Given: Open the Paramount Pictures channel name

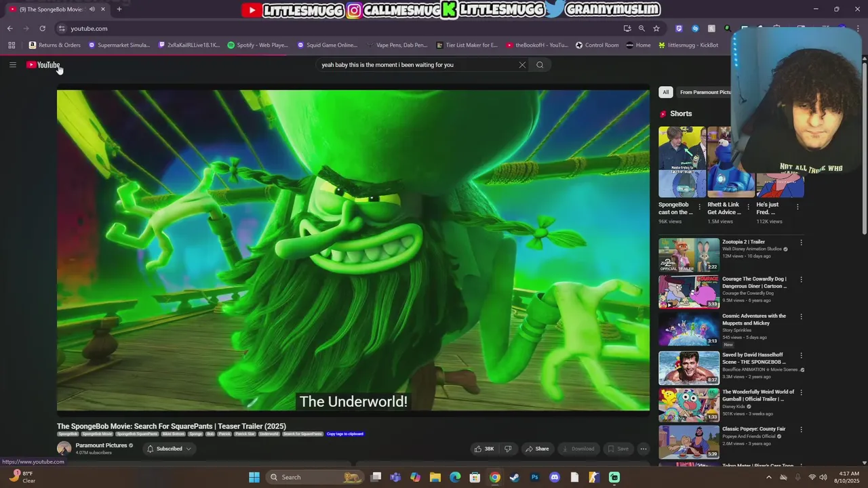Looking at the screenshot, I should [101, 445].
